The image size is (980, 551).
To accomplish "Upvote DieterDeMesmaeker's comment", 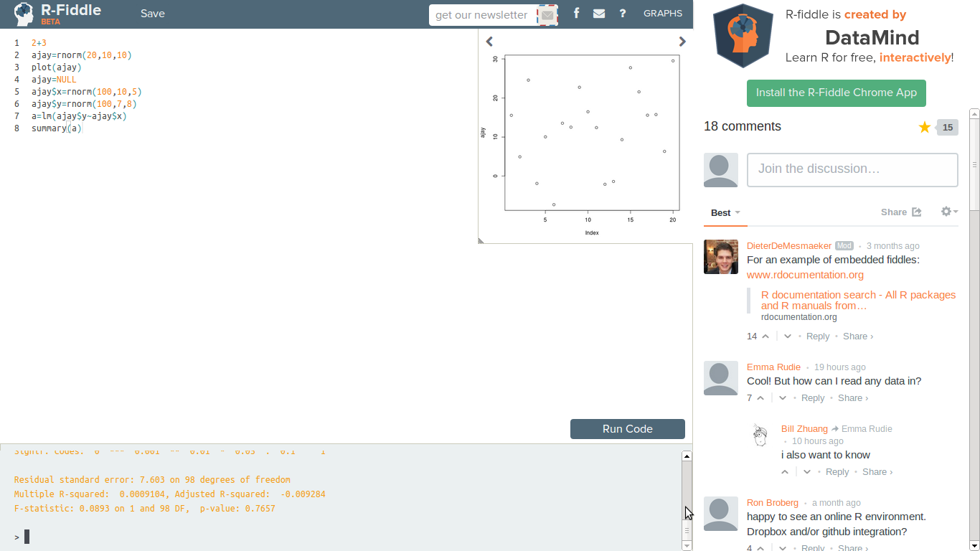I will pos(765,336).
